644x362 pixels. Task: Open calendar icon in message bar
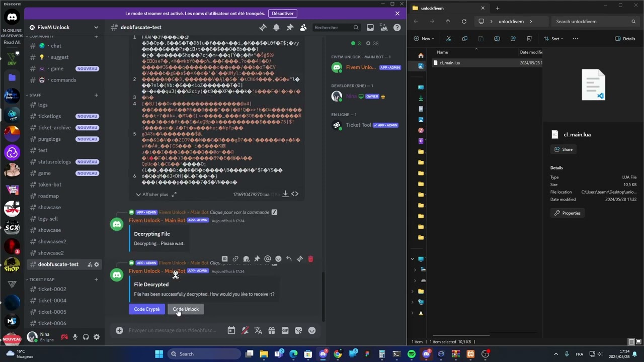pyautogui.click(x=231, y=330)
